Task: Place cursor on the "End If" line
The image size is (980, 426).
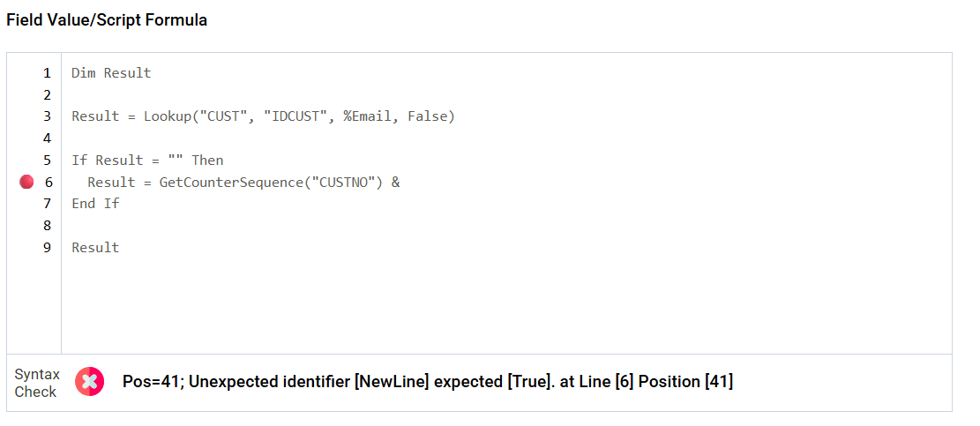Action: click(95, 204)
